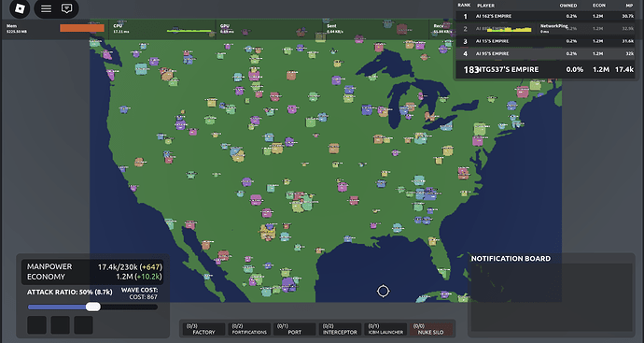Click the OWNED column header
Viewport: 644px width, 343px height.
[568, 6]
